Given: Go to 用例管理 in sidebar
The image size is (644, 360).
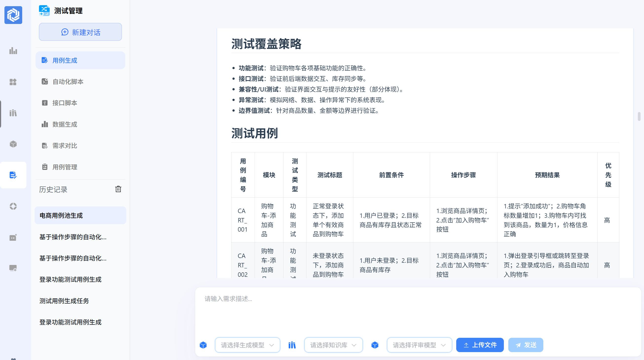Looking at the screenshot, I should click(64, 167).
